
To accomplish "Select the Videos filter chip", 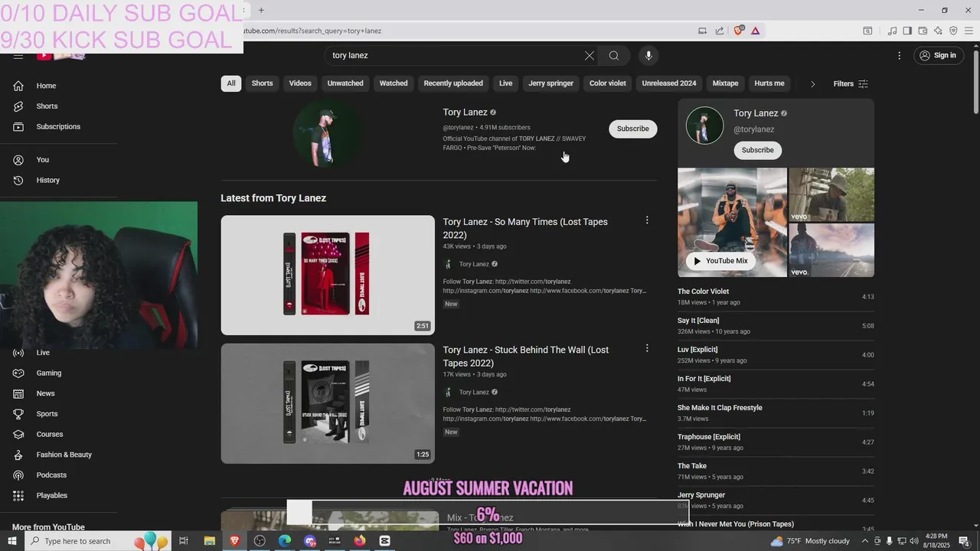I will (300, 83).
